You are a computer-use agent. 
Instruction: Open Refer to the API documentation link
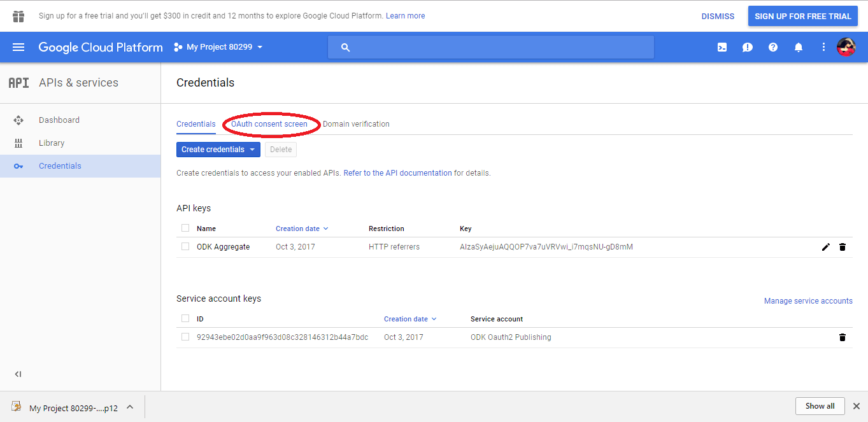397,173
